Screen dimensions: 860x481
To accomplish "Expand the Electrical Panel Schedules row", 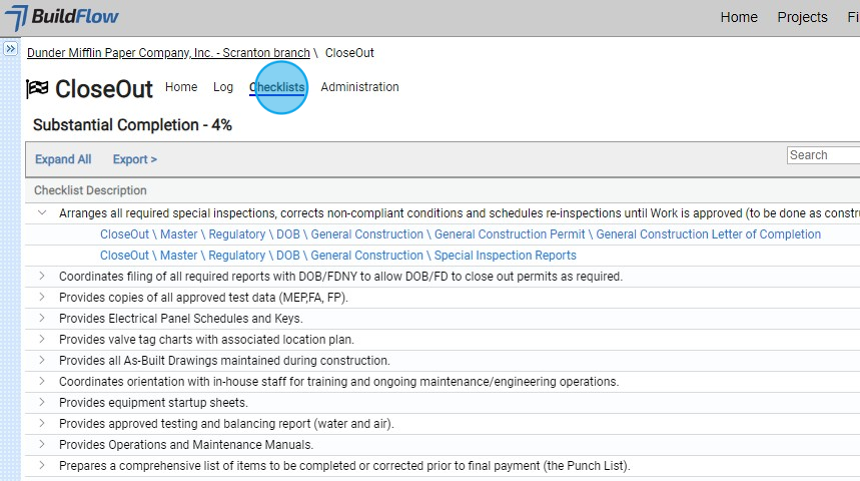I will tap(42, 318).
